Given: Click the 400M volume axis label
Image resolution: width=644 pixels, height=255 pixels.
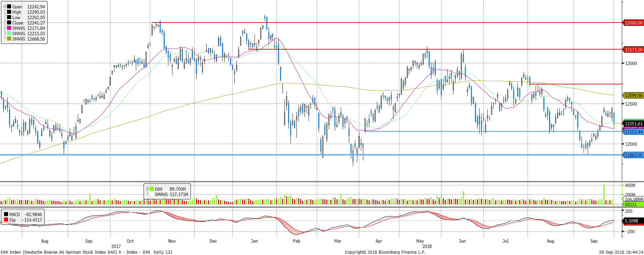Looking at the screenshot, I should tap(630, 185).
